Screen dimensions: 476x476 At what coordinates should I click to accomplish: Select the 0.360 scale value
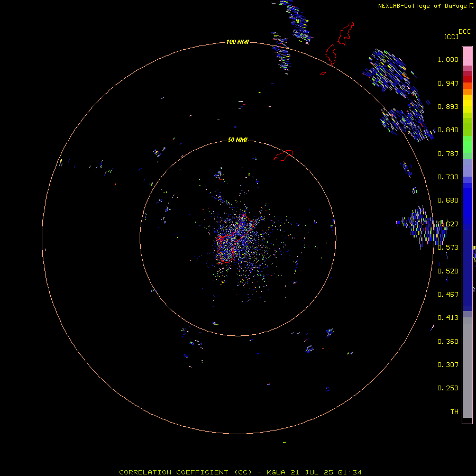pyautogui.click(x=448, y=342)
